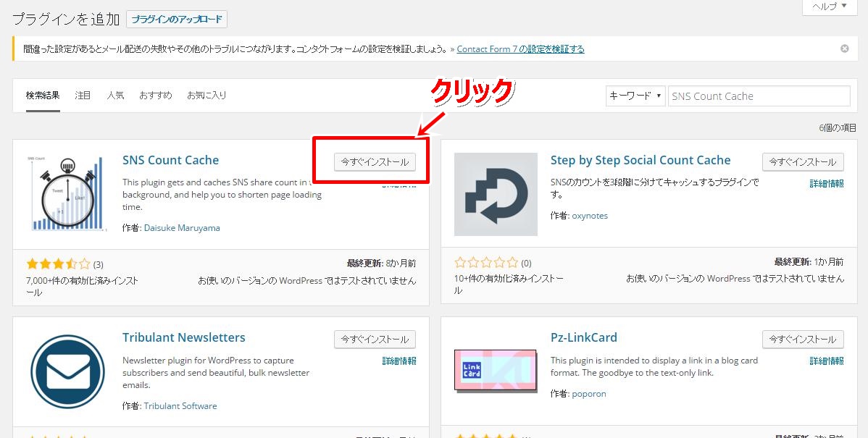
Task: Open author link poporon
Action: pyautogui.click(x=588, y=394)
